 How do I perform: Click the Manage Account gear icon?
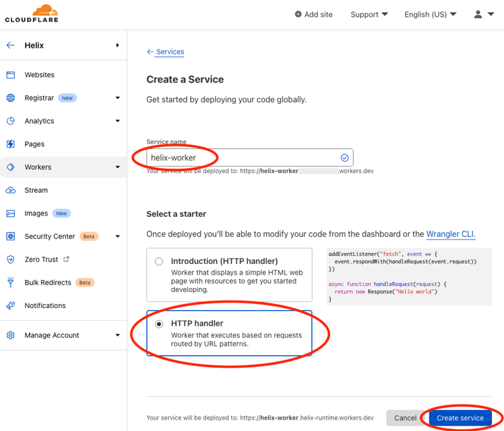(11, 335)
